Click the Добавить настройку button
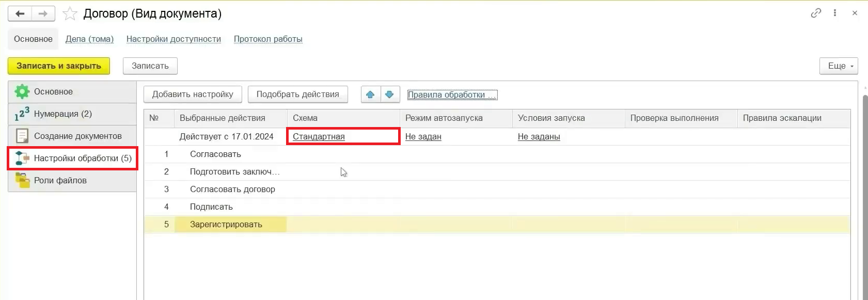868x300 pixels. click(x=193, y=94)
